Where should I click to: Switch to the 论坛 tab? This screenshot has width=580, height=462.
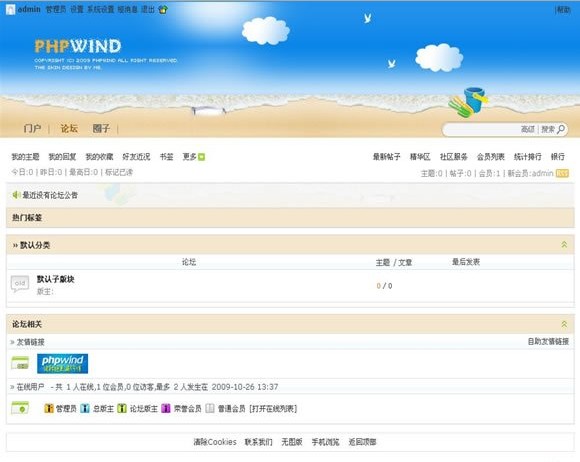click(69, 128)
